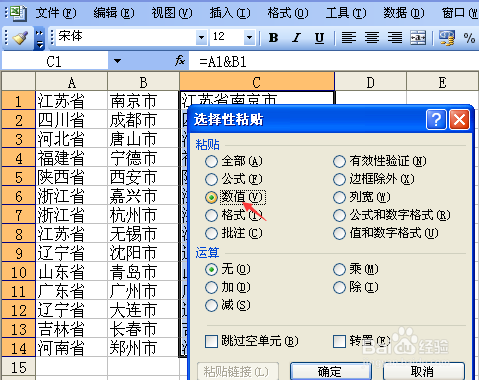Click the formula bar showing =A1&B1
The image size is (479, 380).
pos(333,61)
